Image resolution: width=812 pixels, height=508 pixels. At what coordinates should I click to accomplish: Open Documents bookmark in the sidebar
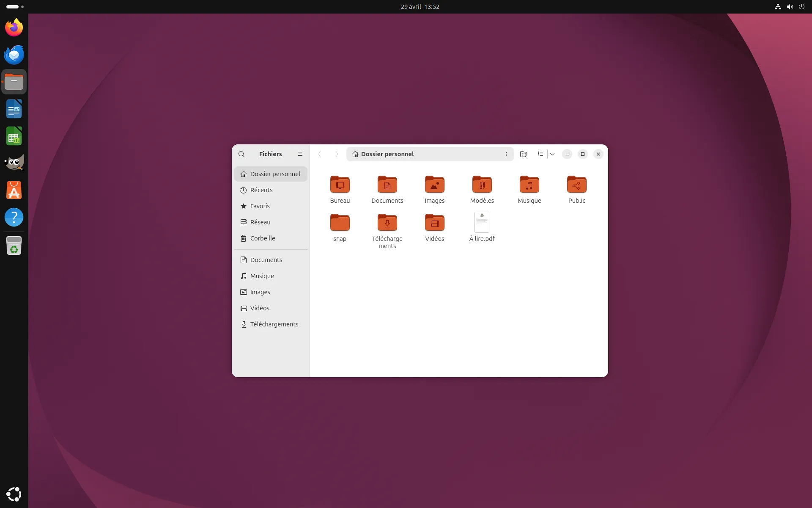click(x=271, y=260)
